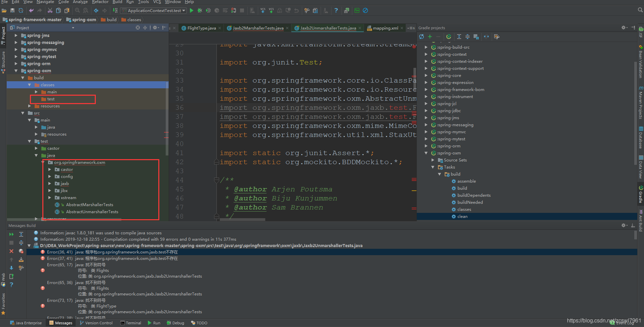Click the Undo arrow icon in toolbar
Image resolution: width=644 pixels, height=327 pixels.
31,10
